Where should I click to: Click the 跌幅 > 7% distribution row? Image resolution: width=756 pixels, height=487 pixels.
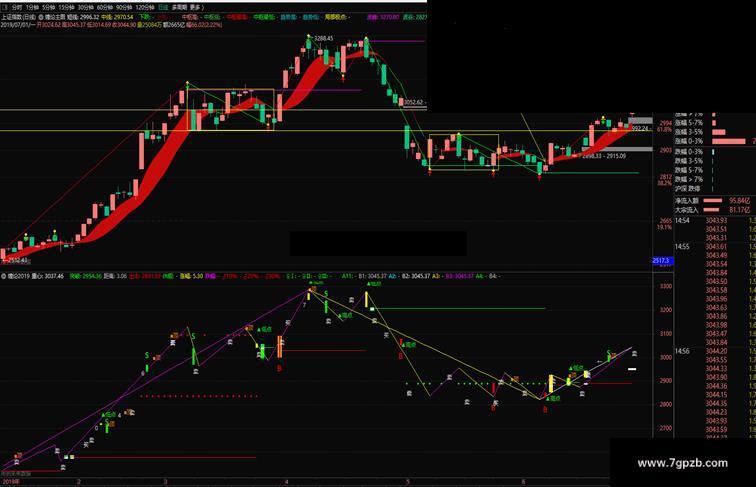coord(715,179)
